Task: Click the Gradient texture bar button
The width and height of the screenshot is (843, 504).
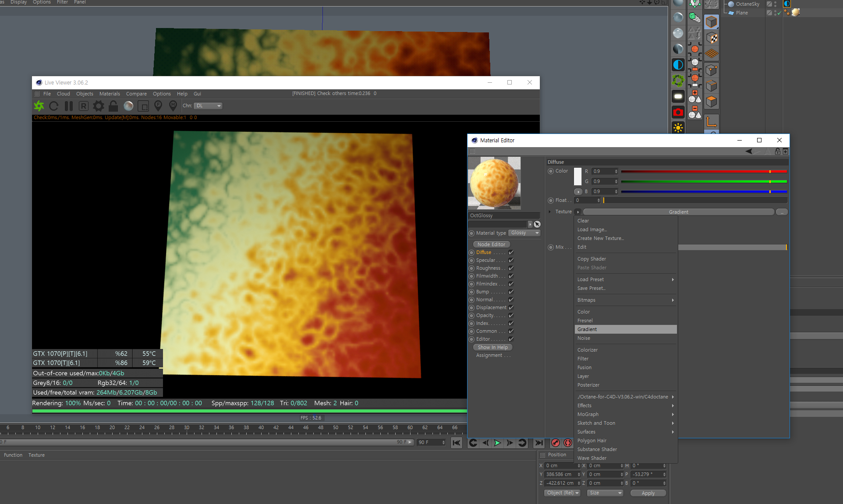Action: tap(678, 212)
